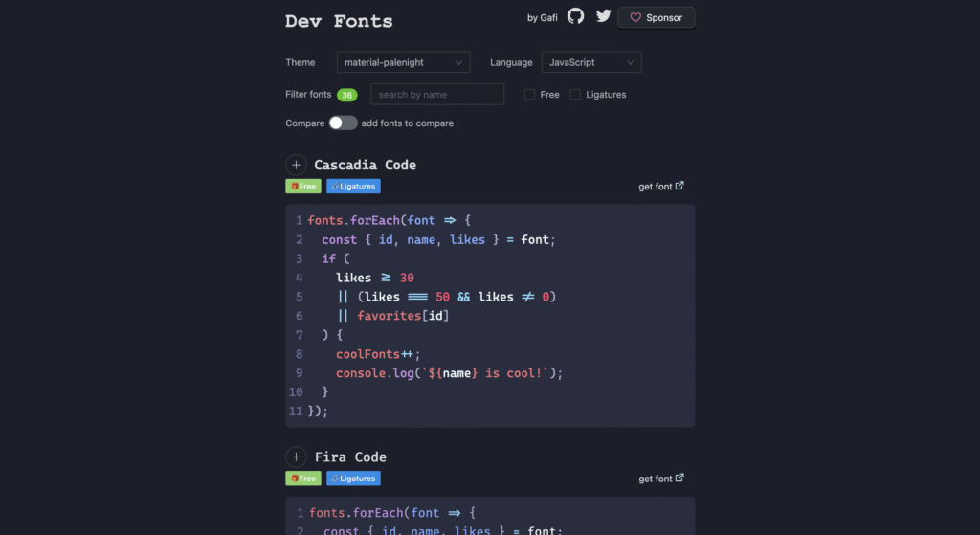This screenshot has width=980, height=535.
Task: Toggle the Compare switch on
Action: tap(344, 123)
